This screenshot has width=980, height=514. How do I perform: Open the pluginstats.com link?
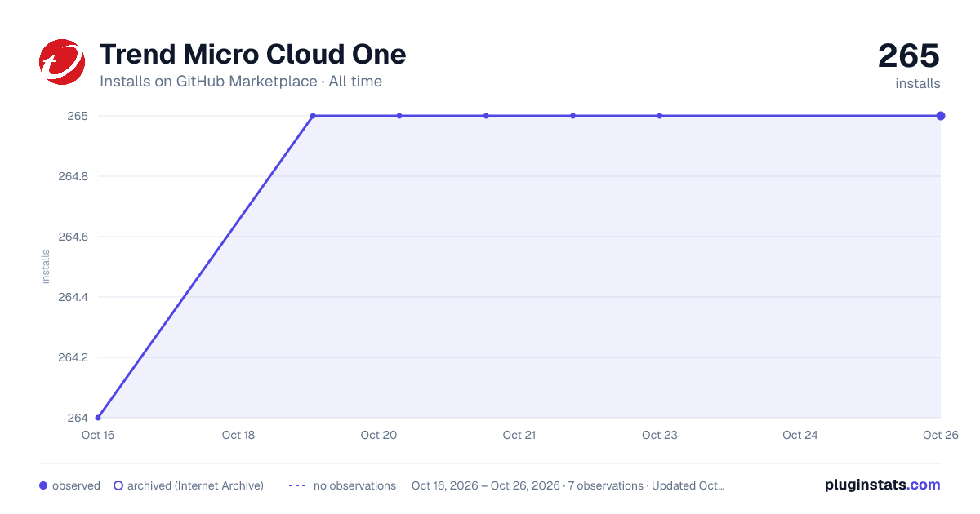point(882,485)
